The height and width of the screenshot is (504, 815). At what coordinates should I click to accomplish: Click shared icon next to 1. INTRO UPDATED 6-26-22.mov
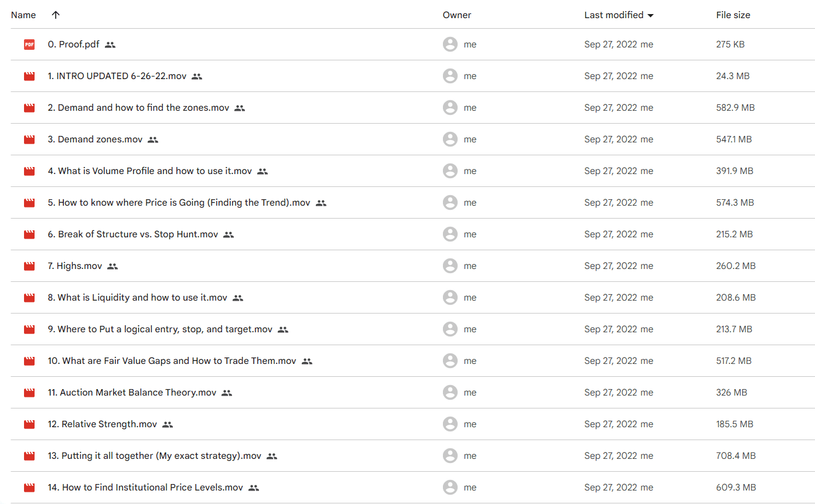pyautogui.click(x=197, y=76)
